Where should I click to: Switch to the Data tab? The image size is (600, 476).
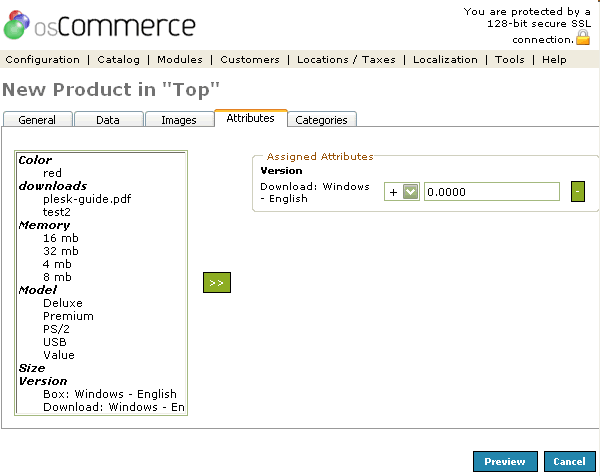point(108,120)
